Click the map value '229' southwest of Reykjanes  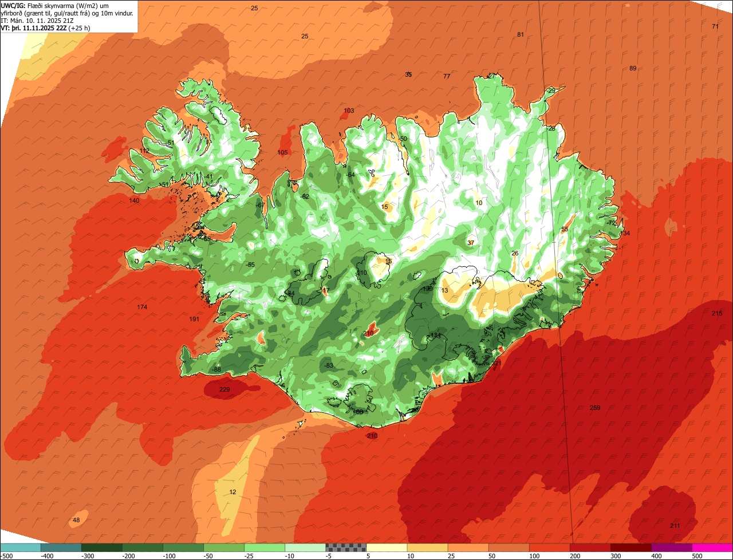pos(224,389)
